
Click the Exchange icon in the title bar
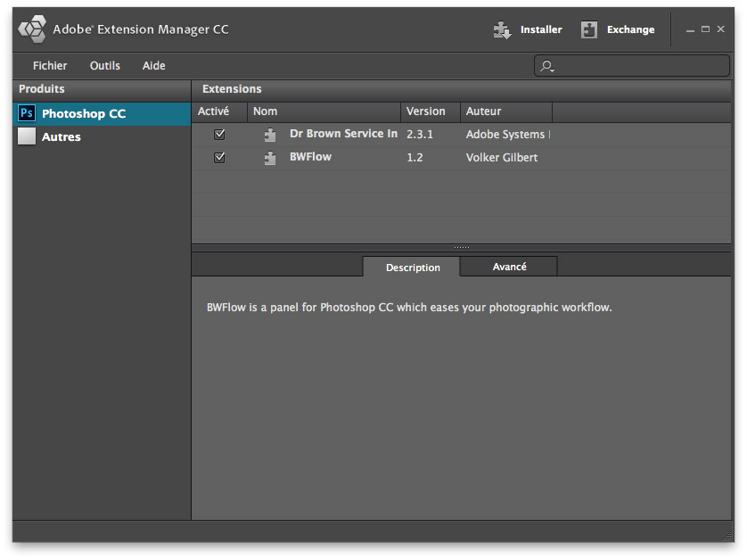tap(589, 29)
